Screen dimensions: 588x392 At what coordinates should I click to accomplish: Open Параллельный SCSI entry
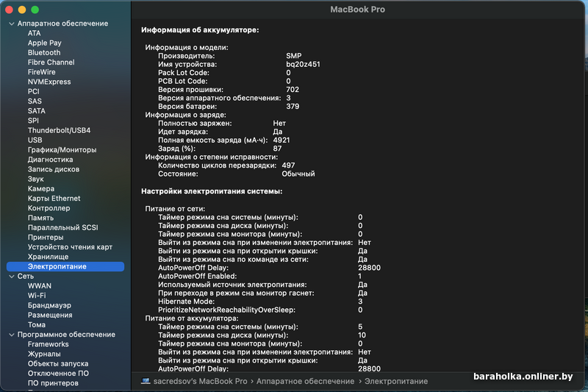pyautogui.click(x=62, y=228)
